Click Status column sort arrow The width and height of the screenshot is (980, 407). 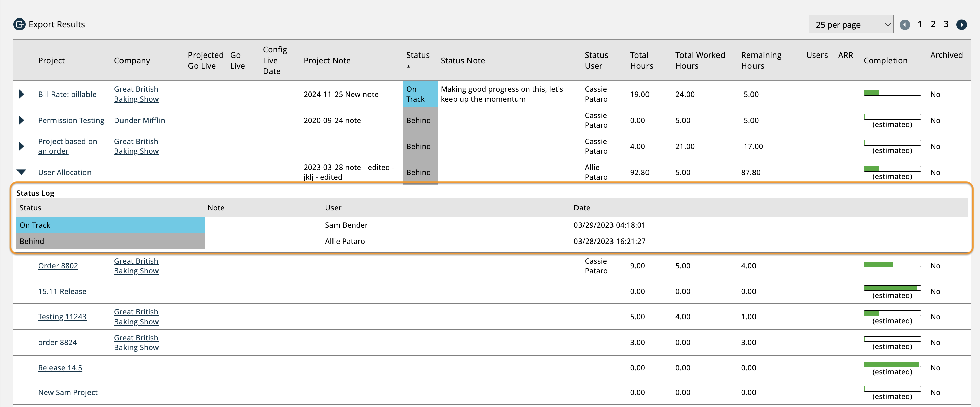coord(408,66)
